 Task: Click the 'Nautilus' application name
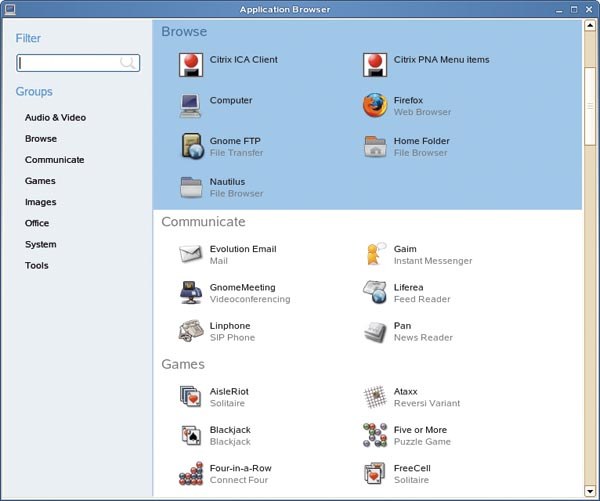click(227, 181)
